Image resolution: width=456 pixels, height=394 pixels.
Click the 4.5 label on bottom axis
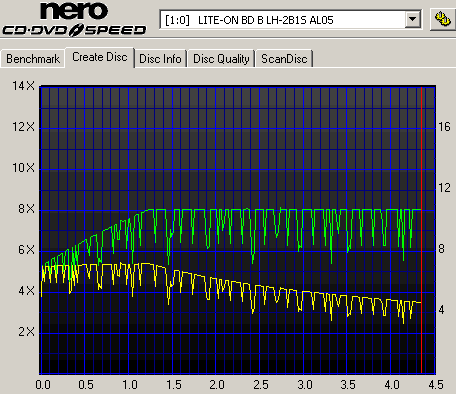click(436, 385)
